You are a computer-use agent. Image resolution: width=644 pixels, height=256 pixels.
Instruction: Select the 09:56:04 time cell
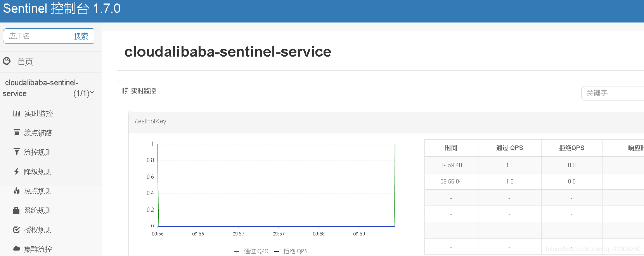pyautogui.click(x=451, y=182)
